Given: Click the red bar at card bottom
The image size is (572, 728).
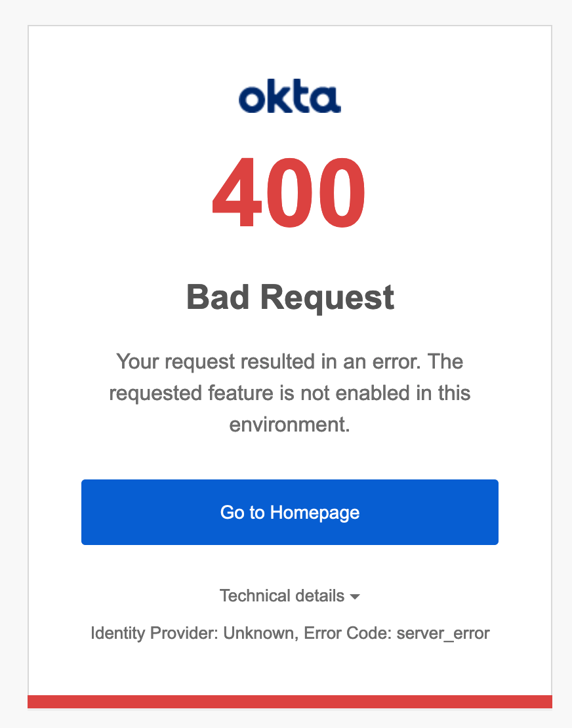Looking at the screenshot, I should tap(289, 702).
